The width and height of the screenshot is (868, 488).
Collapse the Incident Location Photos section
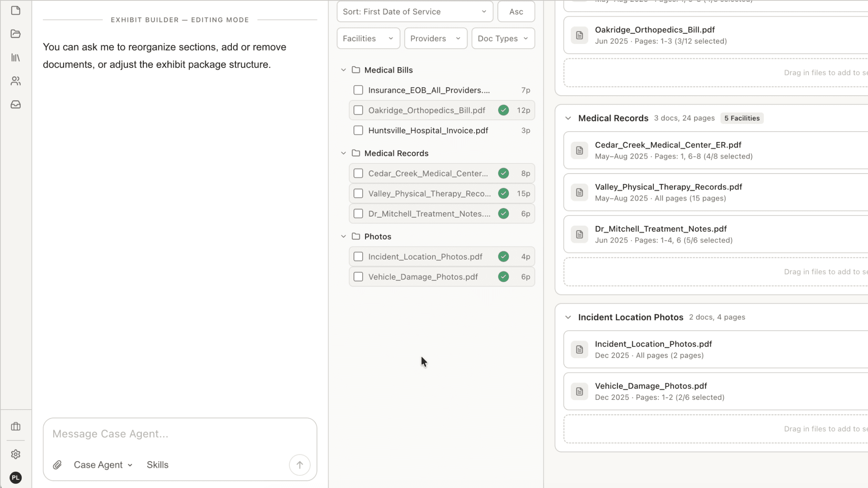(568, 317)
